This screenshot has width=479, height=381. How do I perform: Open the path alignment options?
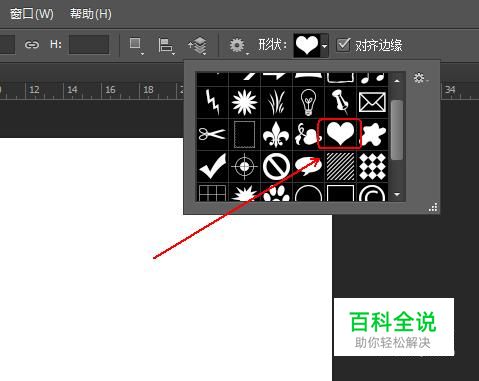tap(166, 46)
